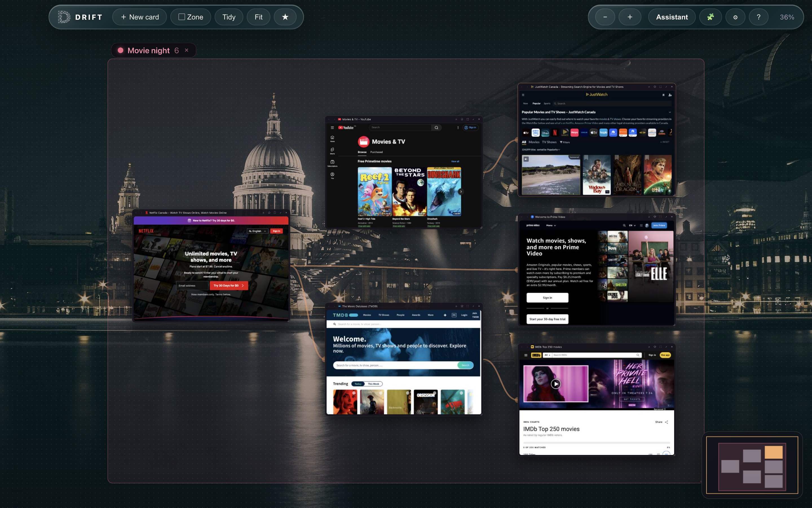Image resolution: width=812 pixels, height=508 pixels.
Task: Click TMDB plus add icon
Action: tap(445, 315)
